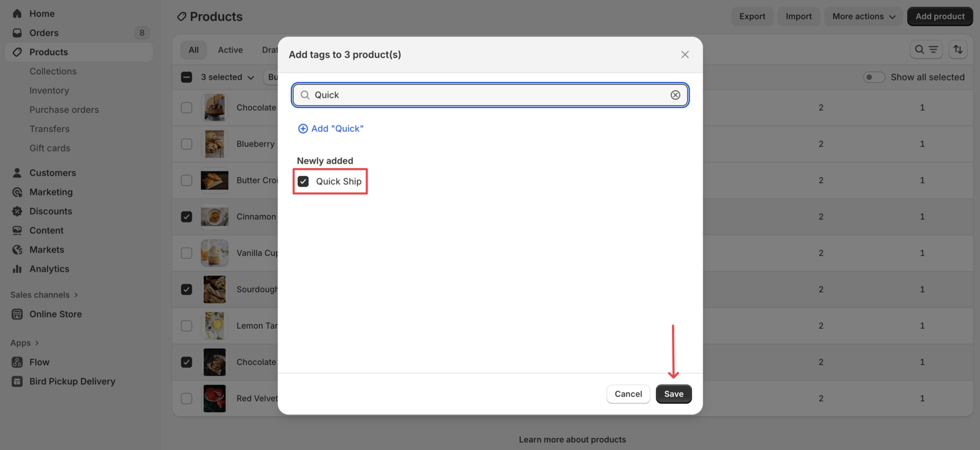Open Learn more about products link
980x450 pixels.
pyautogui.click(x=573, y=440)
